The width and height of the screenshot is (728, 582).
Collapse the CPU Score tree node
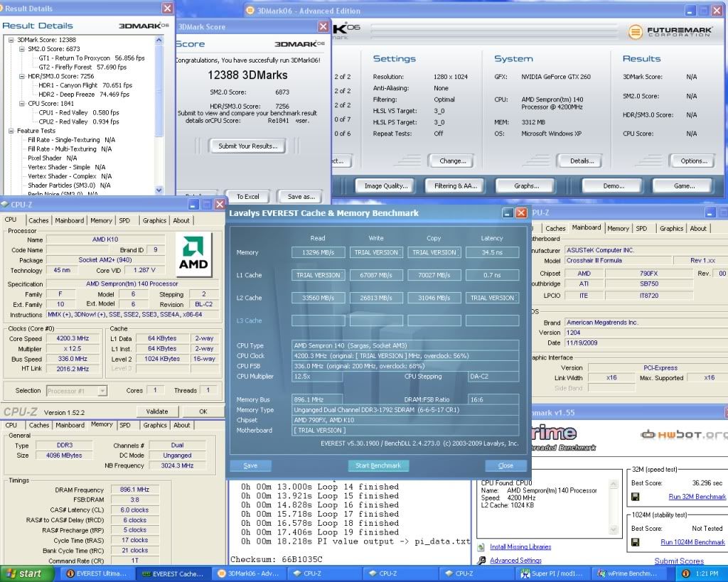pyautogui.click(x=21, y=103)
